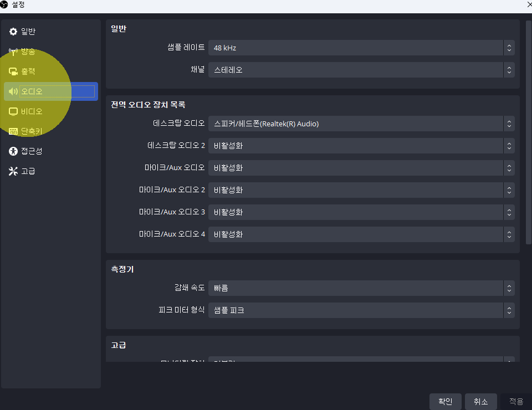The width and height of the screenshot is (532, 410).
Task: Click the gear icon beside 일반
Action: pyautogui.click(x=13, y=32)
